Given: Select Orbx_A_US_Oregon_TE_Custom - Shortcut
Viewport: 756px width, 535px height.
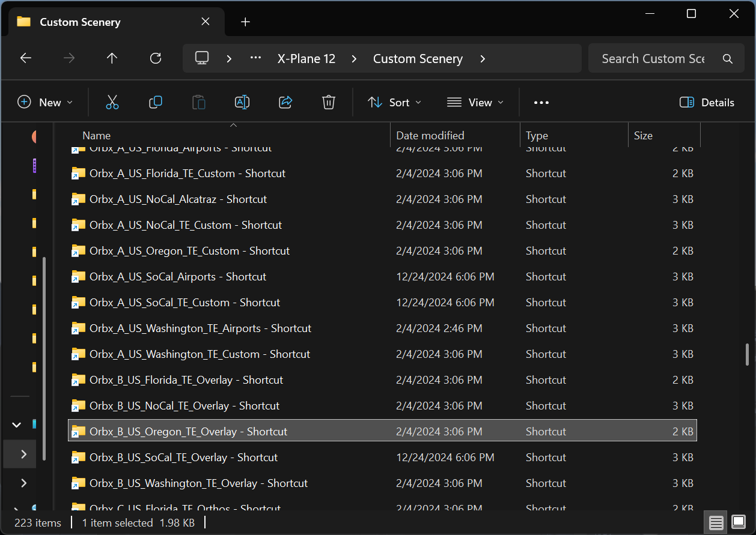Looking at the screenshot, I should pos(383,251).
